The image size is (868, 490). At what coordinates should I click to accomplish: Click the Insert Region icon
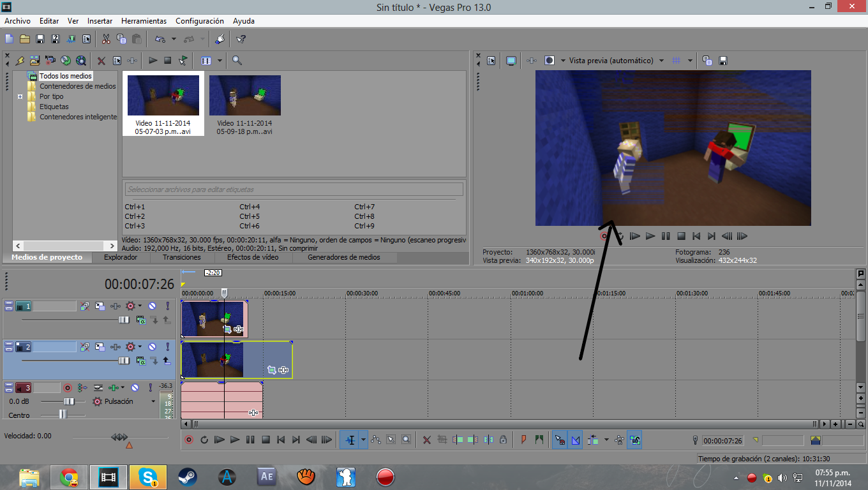(539, 440)
